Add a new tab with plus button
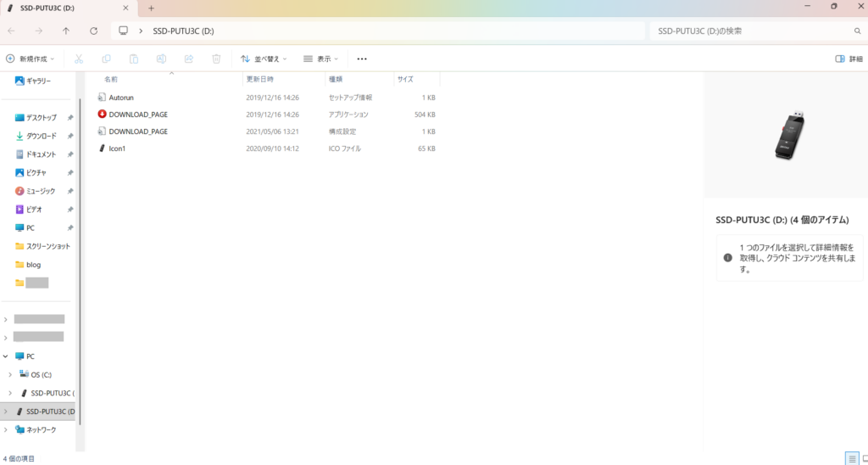This screenshot has height=465, width=868. (x=151, y=8)
